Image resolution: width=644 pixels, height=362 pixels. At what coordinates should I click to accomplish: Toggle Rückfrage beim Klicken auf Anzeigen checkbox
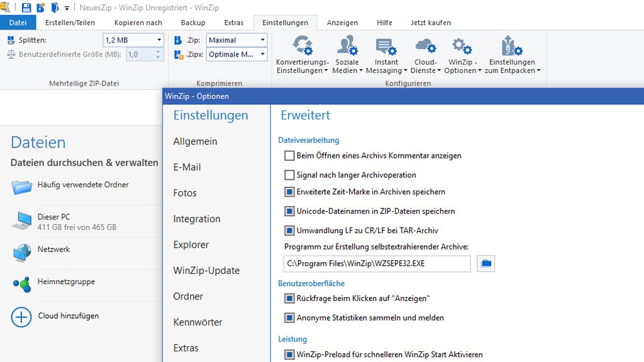289,299
